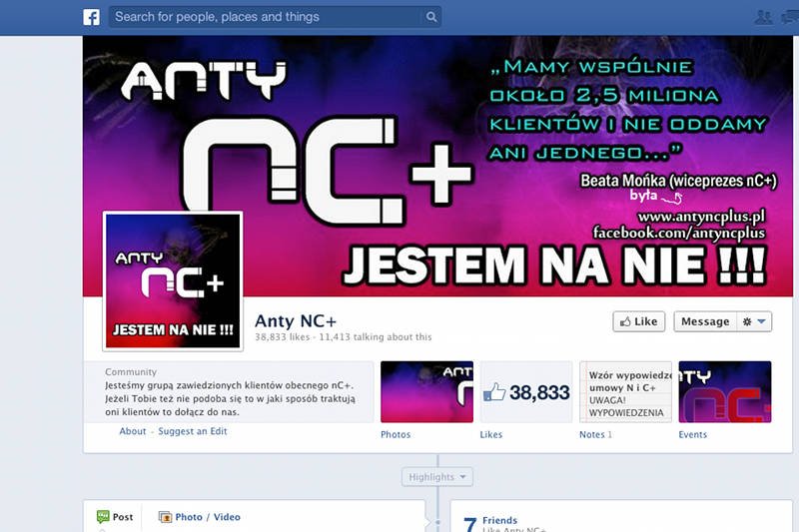The height and width of the screenshot is (532, 799).
Task: Click the Facebook logo icon
Action: pyautogui.click(x=91, y=17)
